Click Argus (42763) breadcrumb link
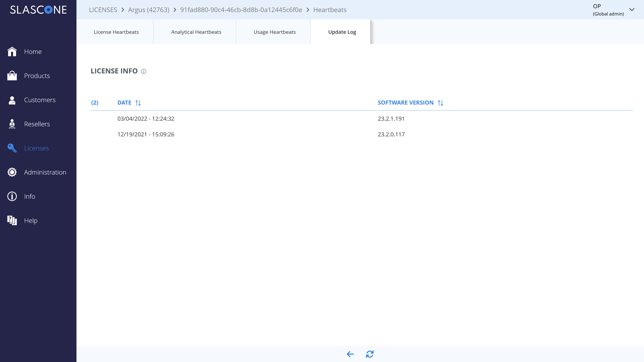This screenshot has width=644, height=362. click(149, 10)
